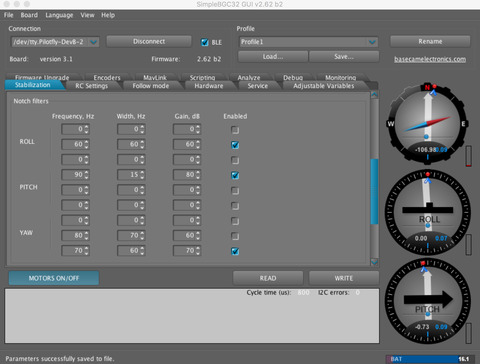Viewport: 480px width, 364px height.
Task: Step the YAW width 70 Hz spinner
Action: [142, 235]
